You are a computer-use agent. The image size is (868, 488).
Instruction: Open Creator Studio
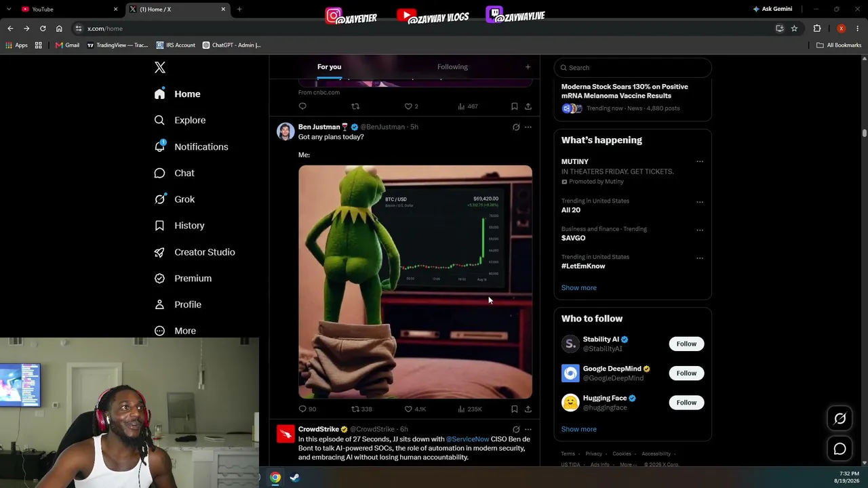point(195,252)
